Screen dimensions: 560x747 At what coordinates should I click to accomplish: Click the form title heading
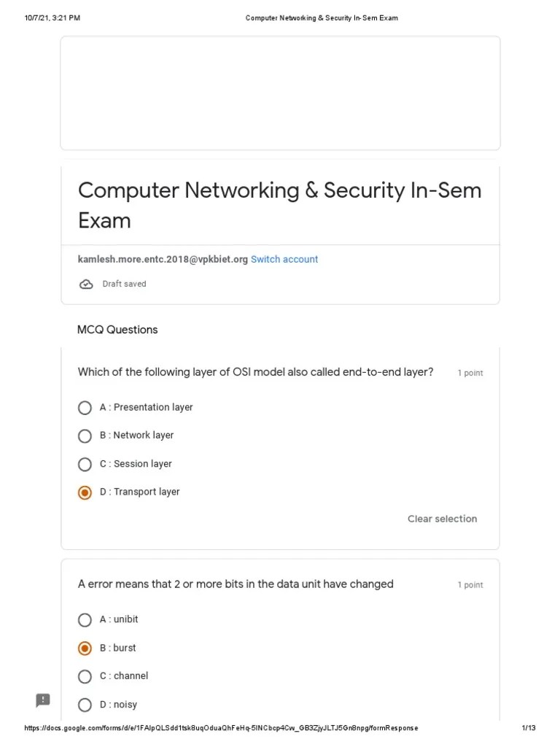(279, 205)
